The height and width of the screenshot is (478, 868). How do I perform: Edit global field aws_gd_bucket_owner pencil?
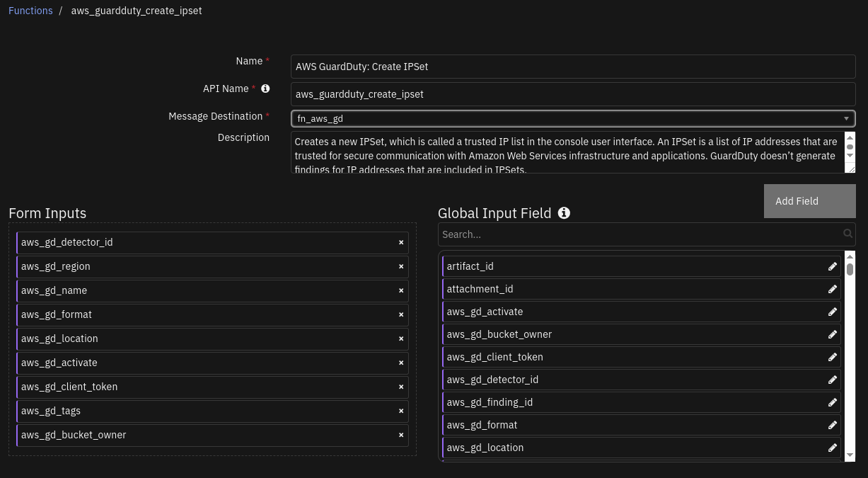click(833, 334)
